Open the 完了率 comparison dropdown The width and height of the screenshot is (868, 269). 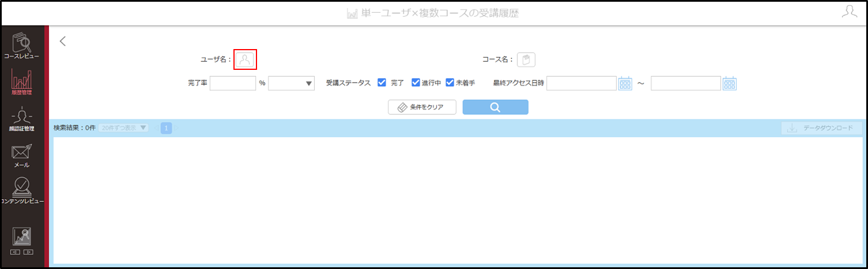click(x=291, y=83)
